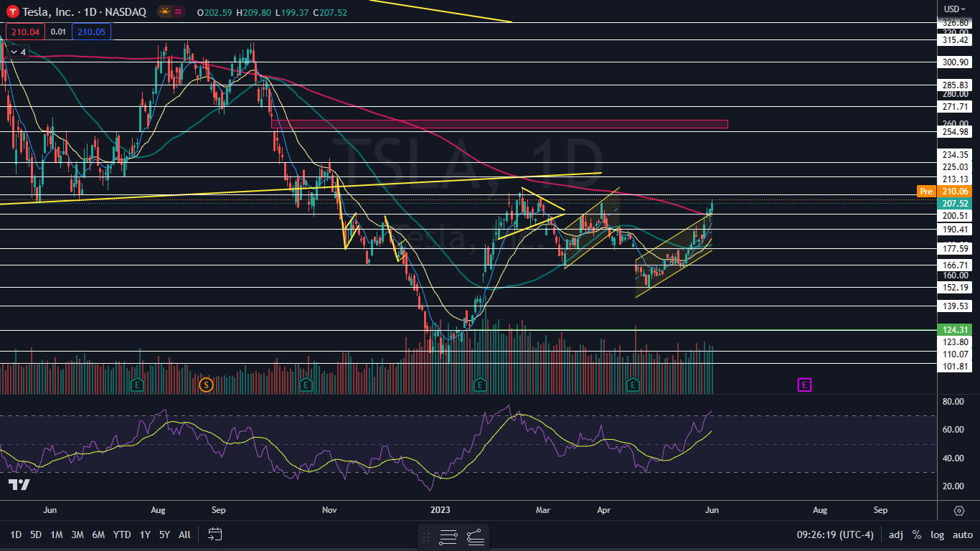Click the 190.41 price level label

tap(956, 230)
